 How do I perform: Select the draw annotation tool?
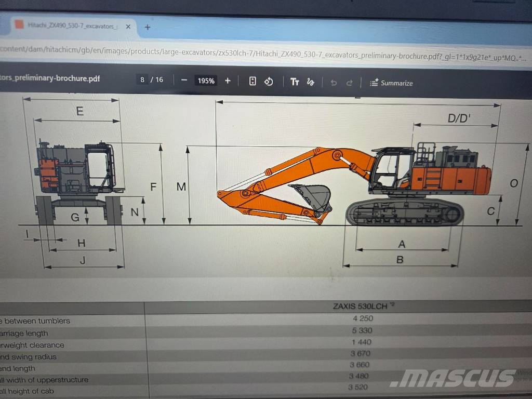(x=311, y=82)
